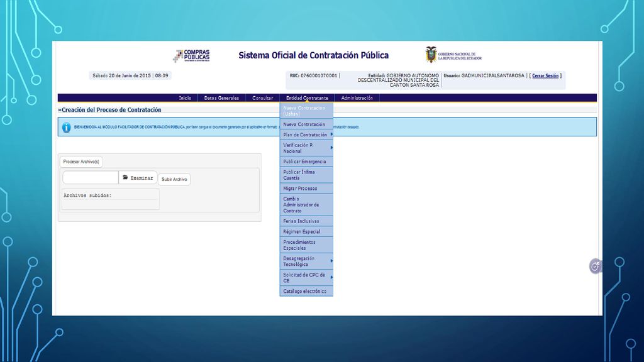644x362 pixels.
Task: Open the Inicio menu
Action: [185, 98]
